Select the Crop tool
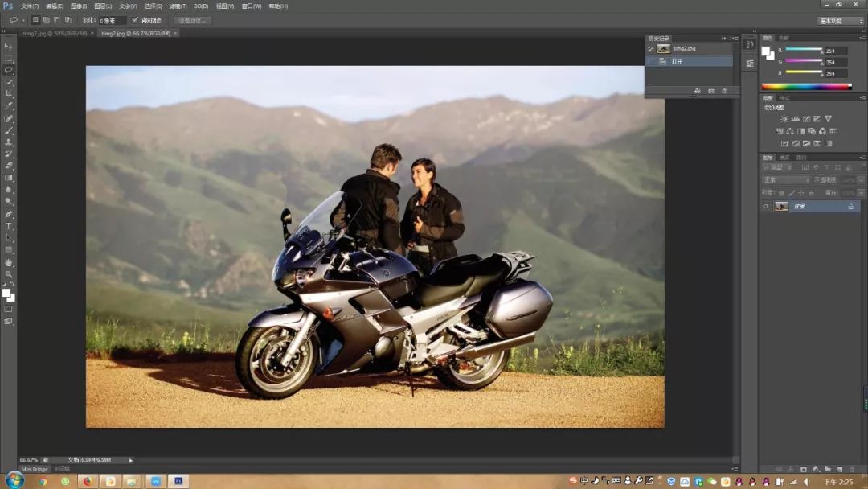868x489 pixels. point(9,93)
